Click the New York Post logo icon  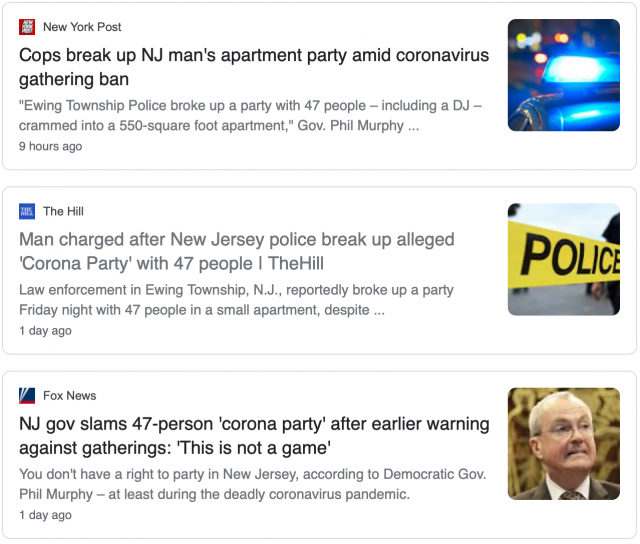[27, 27]
